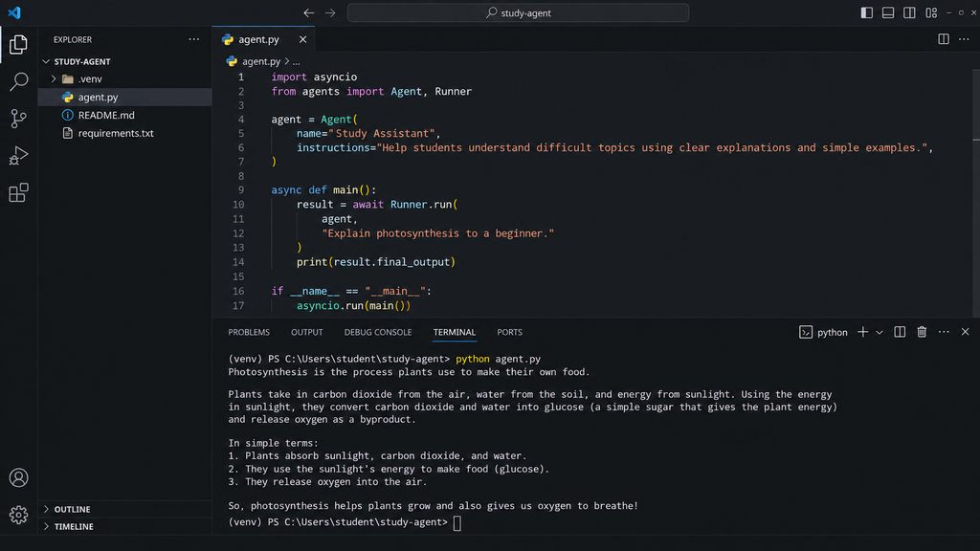Image resolution: width=980 pixels, height=551 pixels.
Task: Click line number 9 in the gutter
Action: pos(240,190)
